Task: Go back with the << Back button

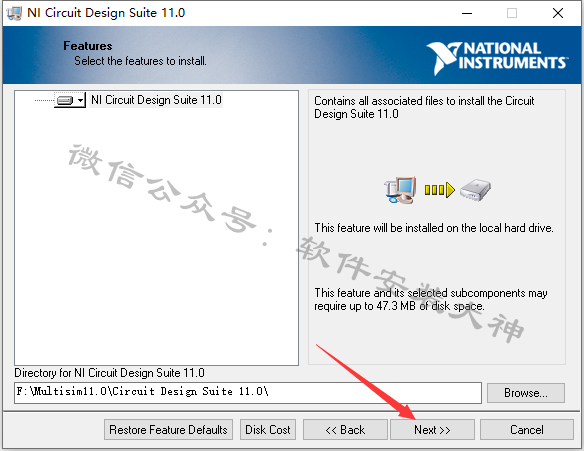Action: coord(345,430)
